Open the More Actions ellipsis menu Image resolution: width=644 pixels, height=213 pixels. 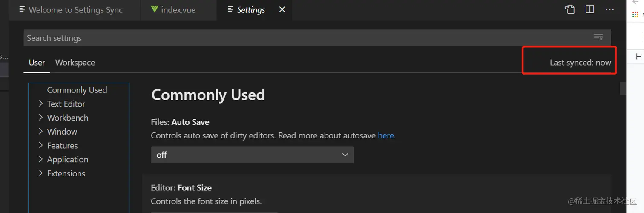point(610,9)
